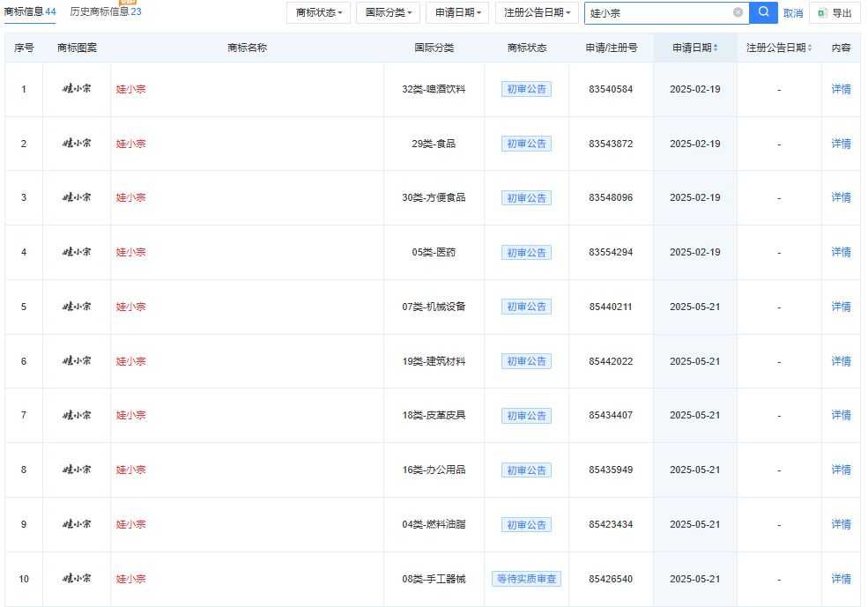
Task: Open 详情 for registration 85442022
Action: tap(841, 361)
